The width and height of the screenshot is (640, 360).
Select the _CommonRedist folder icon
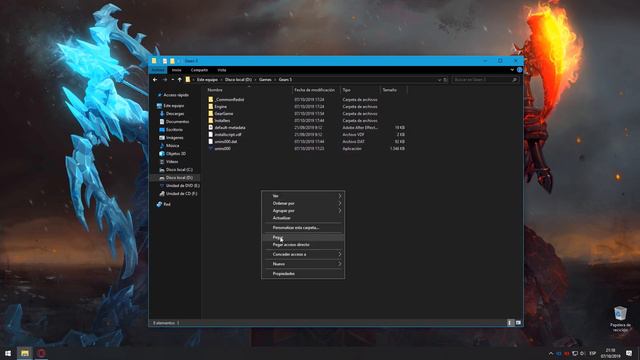211,100
